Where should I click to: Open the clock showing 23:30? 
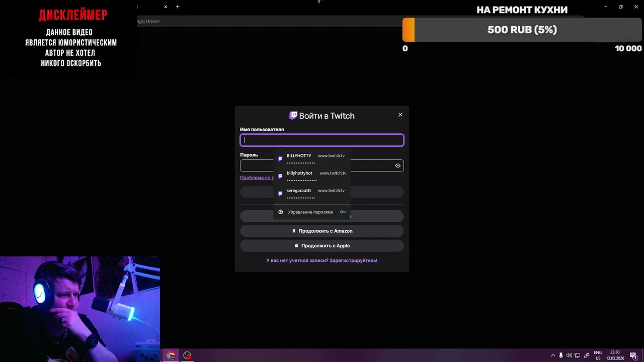coord(615,355)
